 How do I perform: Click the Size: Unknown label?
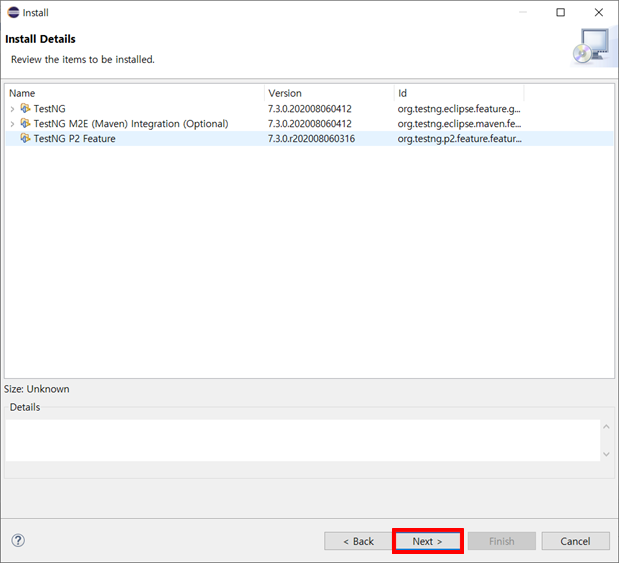pos(37,389)
